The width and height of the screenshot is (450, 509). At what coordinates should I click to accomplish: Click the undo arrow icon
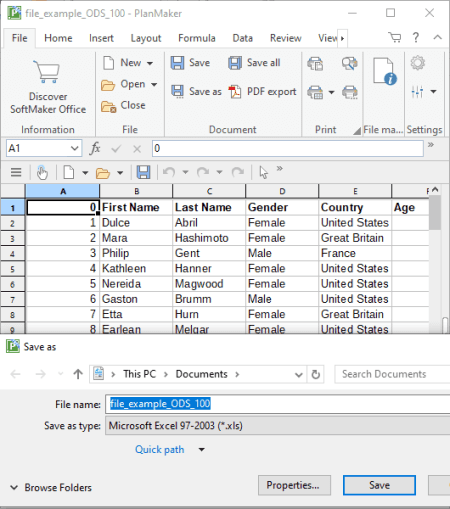(x=169, y=172)
